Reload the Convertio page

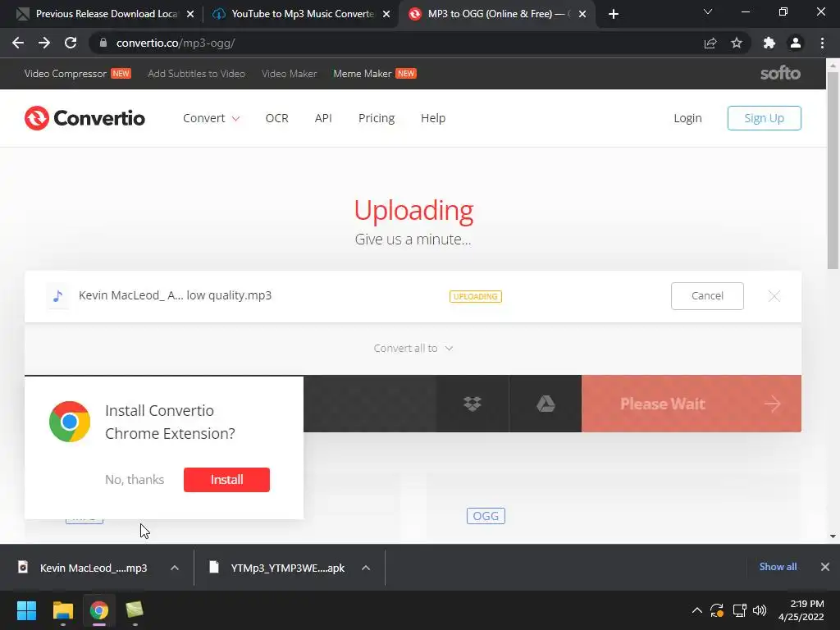(x=71, y=43)
